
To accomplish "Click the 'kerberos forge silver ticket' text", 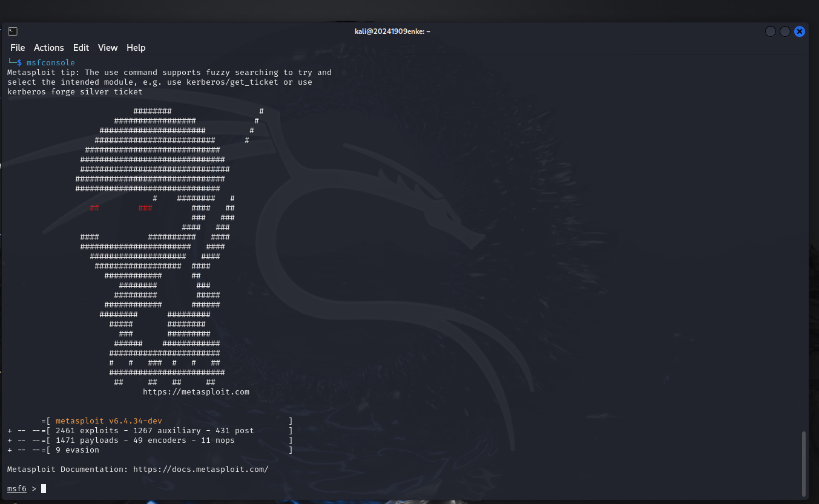I will [75, 91].
